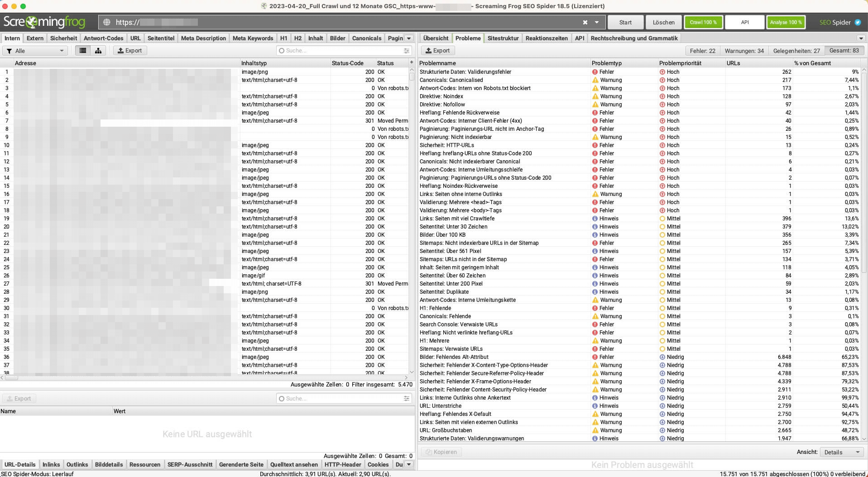This screenshot has height=477, width=868.
Task: Select row 7 Moved Perm status cell
Action: tap(393, 121)
